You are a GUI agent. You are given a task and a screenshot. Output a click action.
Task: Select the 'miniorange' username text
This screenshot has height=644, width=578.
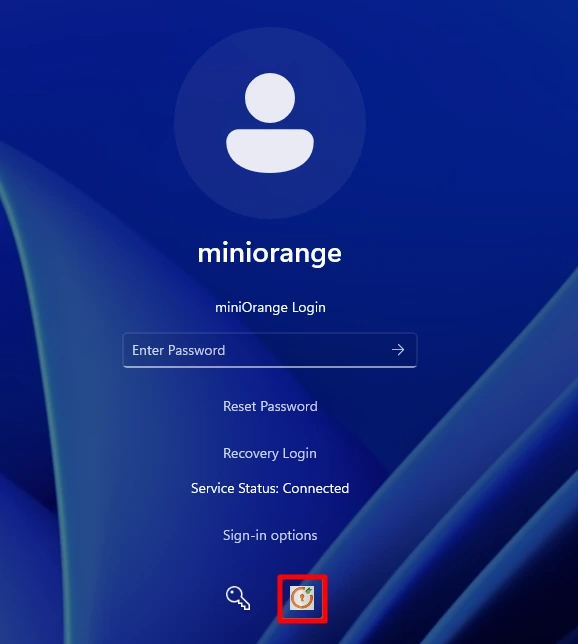click(x=269, y=253)
